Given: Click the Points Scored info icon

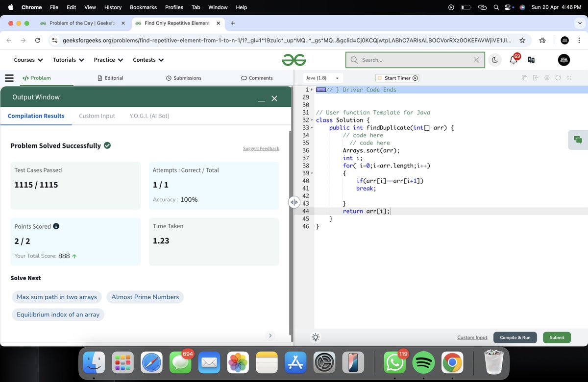Looking at the screenshot, I should pyautogui.click(x=56, y=226).
